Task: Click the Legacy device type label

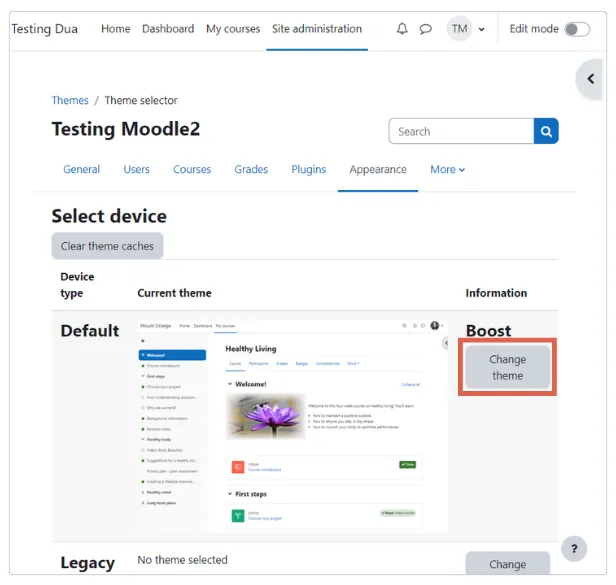Action: [88, 563]
